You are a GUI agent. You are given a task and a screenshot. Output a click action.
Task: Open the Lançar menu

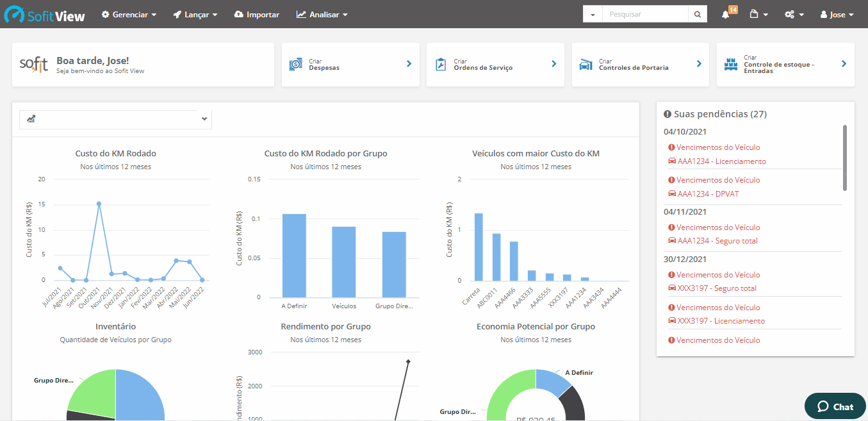pyautogui.click(x=195, y=14)
